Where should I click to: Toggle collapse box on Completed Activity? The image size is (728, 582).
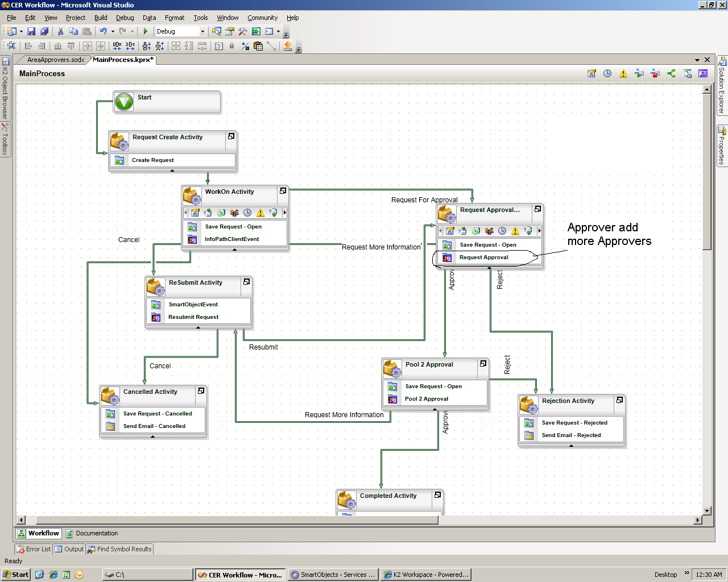coord(437,495)
